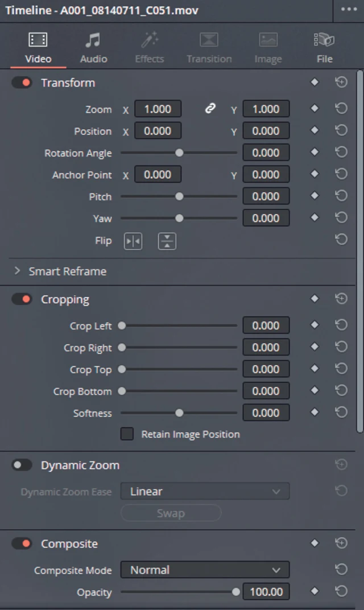Reset the entire Transform section
Viewport: 364px width, 610px height.
341,83
